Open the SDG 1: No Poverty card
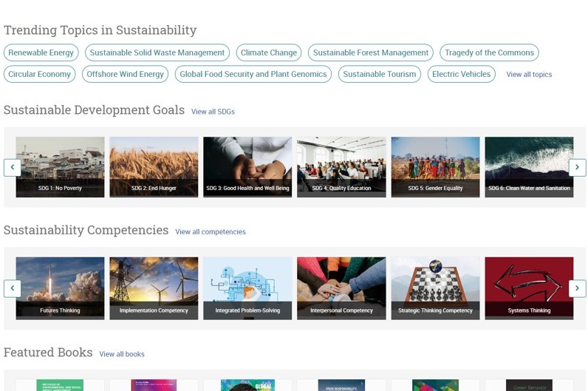Image resolution: width=588 pixels, height=391 pixels. 60,166
